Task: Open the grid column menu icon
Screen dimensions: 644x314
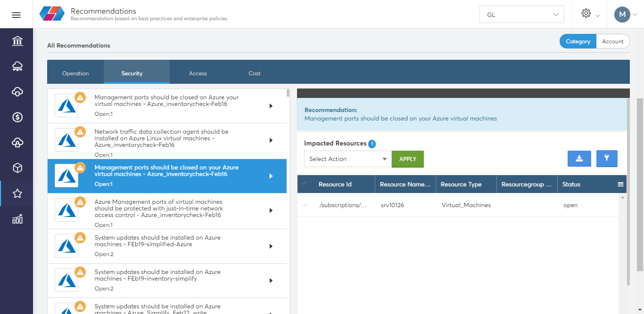Action: click(620, 185)
